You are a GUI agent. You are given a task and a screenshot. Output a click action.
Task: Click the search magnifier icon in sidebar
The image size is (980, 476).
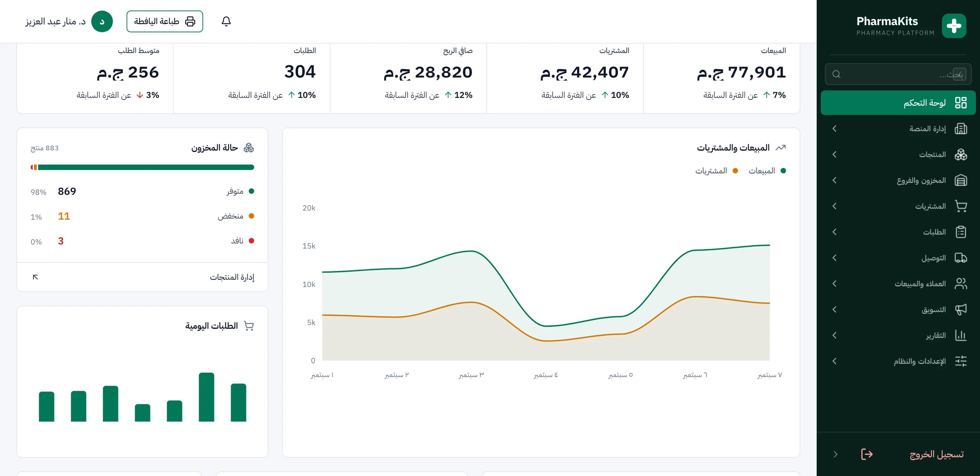(836, 74)
